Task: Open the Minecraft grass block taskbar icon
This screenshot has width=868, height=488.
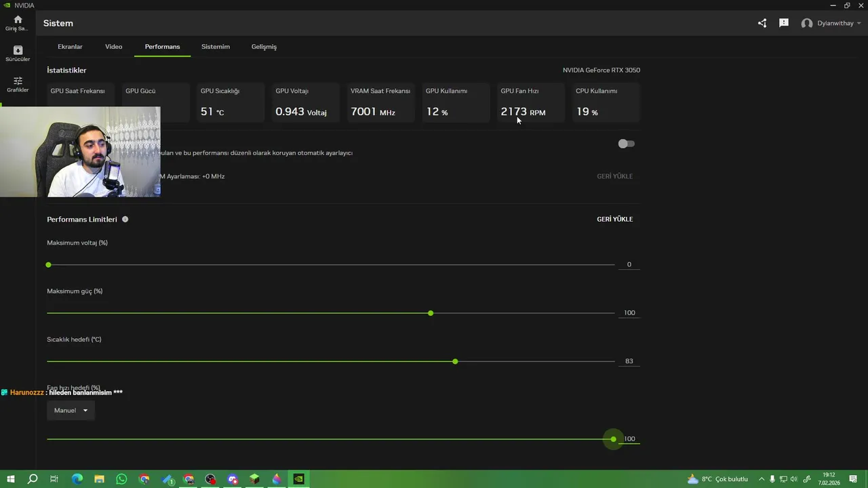Action: point(254,479)
